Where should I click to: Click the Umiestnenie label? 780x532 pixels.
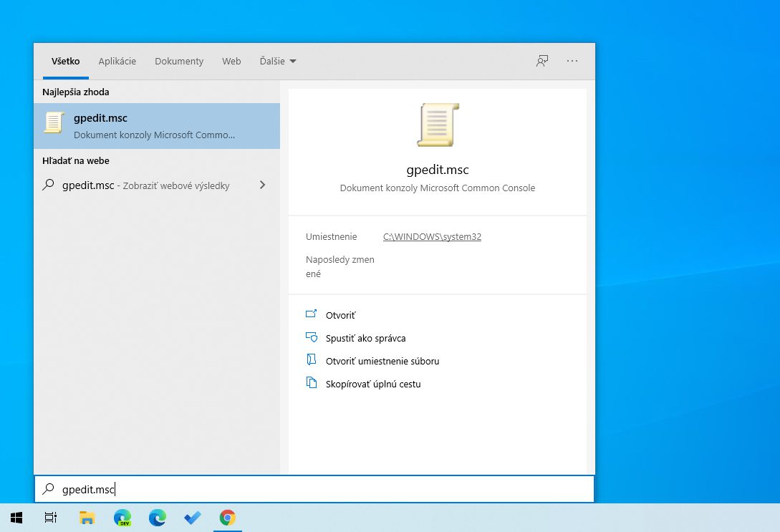coord(332,237)
